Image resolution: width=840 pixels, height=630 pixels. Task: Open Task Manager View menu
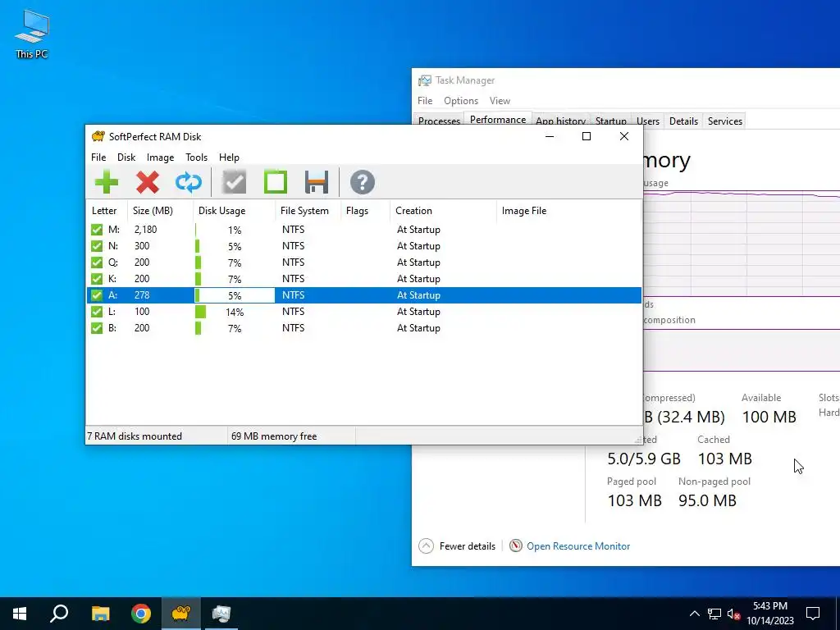(500, 101)
